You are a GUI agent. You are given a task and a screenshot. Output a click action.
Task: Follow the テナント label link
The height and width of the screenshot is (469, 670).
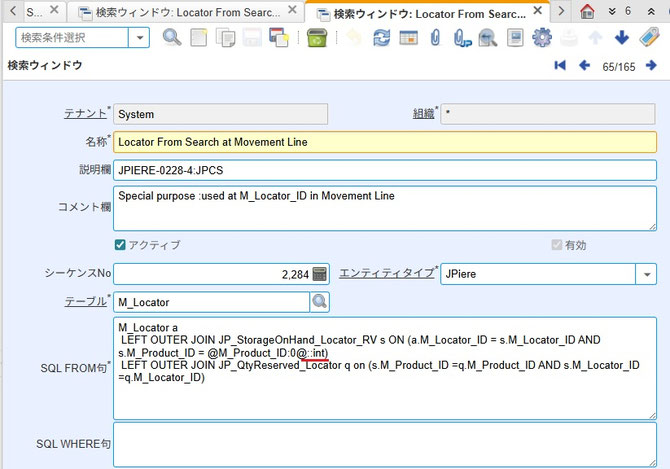pos(85,114)
